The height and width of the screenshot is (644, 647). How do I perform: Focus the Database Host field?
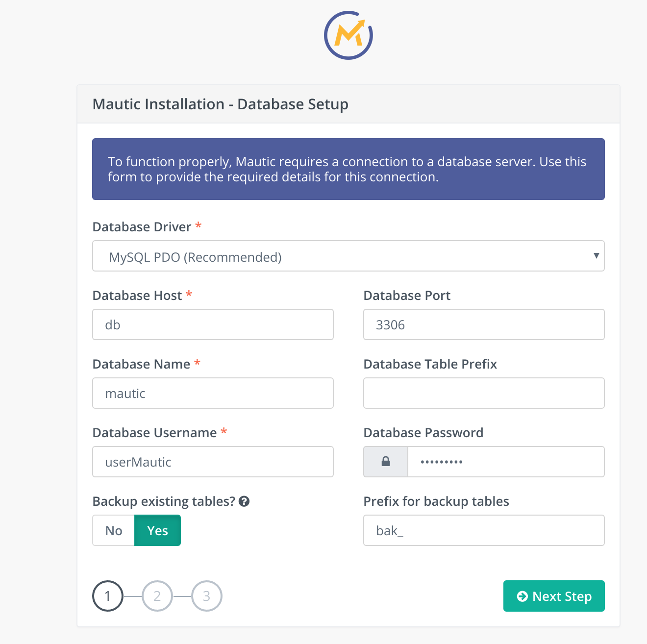tap(213, 324)
